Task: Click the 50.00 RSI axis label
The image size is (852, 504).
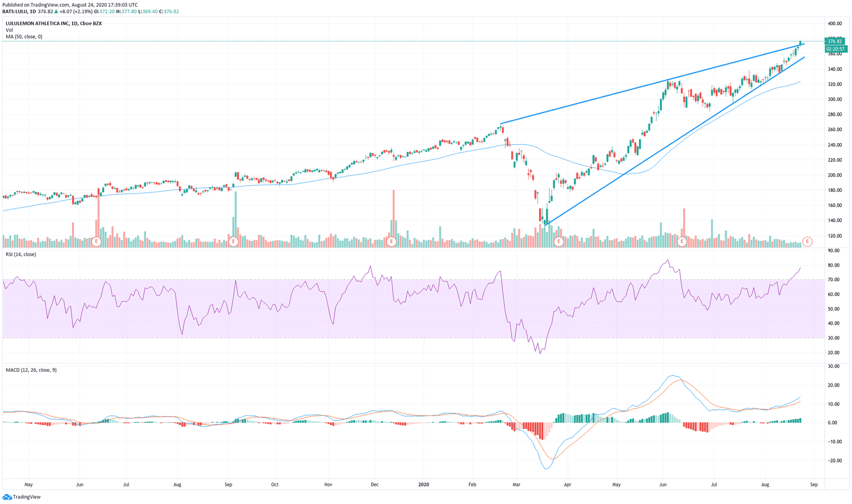Action: [834, 309]
